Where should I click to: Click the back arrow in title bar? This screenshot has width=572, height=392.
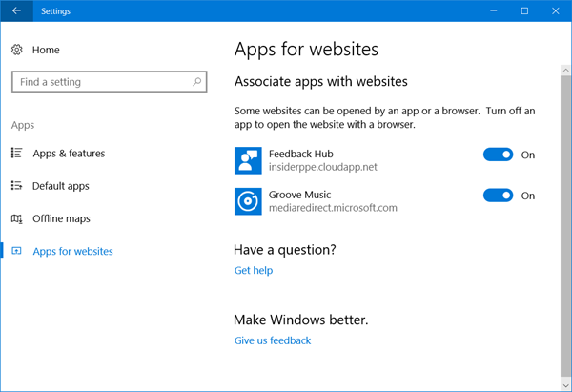pyautogui.click(x=16, y=11)
